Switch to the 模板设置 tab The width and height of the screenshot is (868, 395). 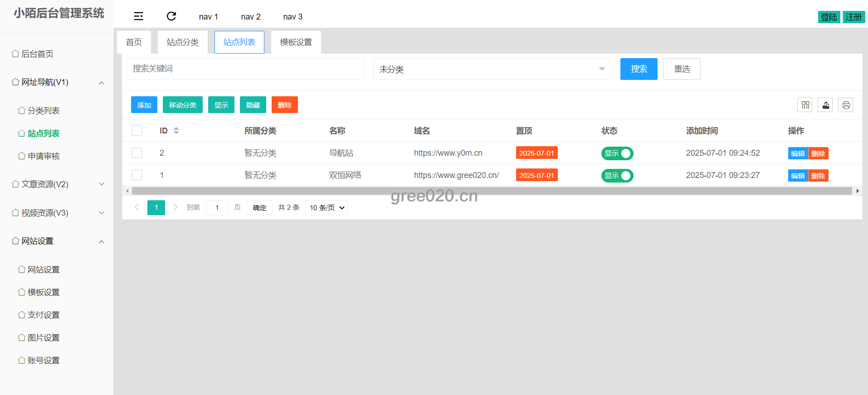tap(296, 42)
